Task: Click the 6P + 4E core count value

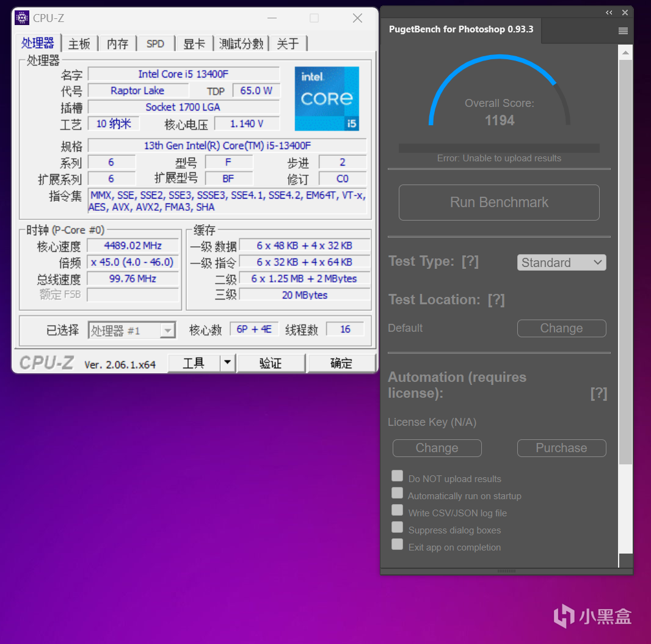Action: click(x=254, y=329)
